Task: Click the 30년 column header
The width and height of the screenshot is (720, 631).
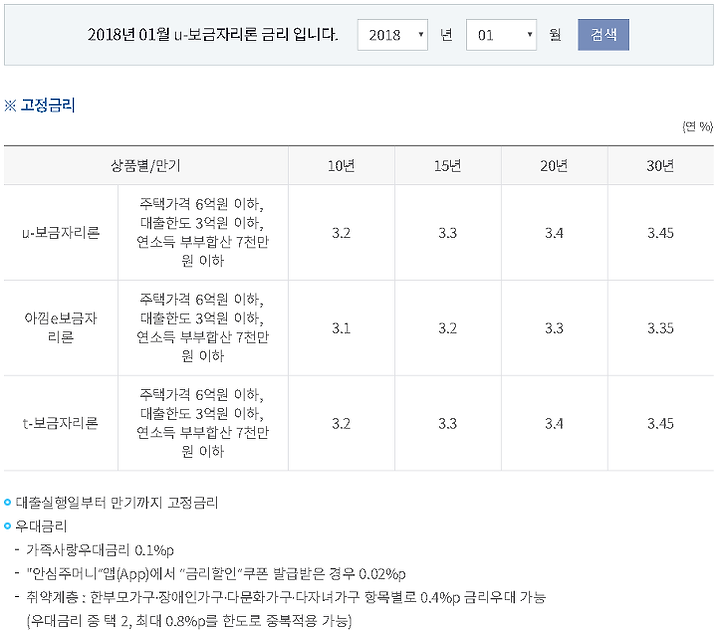Action: [660, 166]
